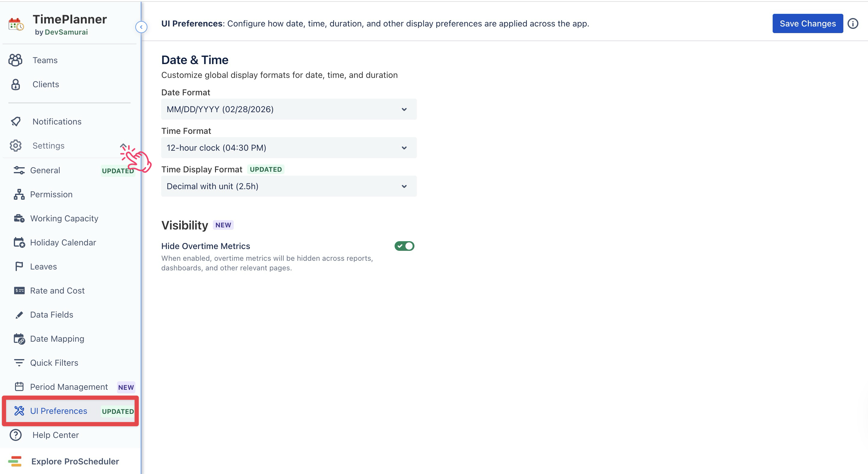
Task: Expand the Time Display Format dropdown
Action: click(289, 186)
